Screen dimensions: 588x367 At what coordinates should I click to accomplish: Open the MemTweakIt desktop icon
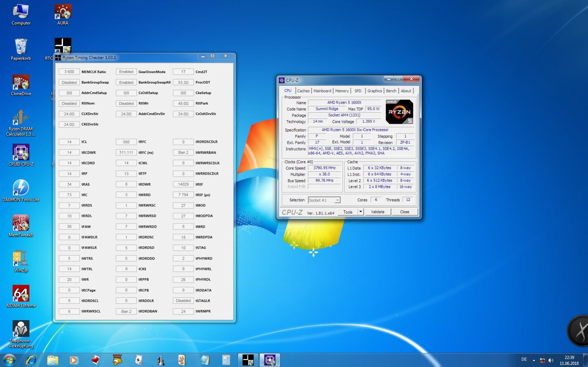click(21, 223)
